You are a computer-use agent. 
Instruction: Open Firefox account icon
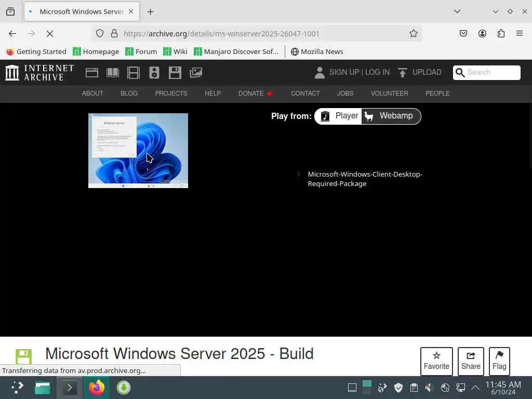[482, 33]
